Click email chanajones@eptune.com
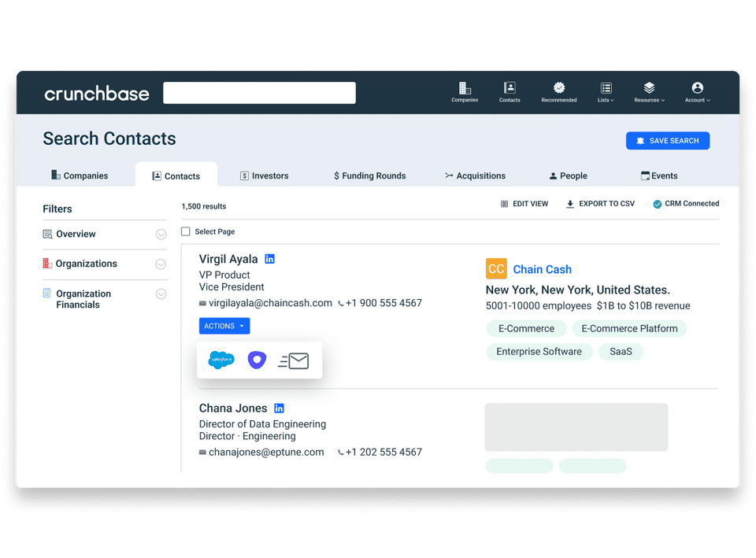Image resolution: width=756 pixels, height=558 pixels. click(x=266, y=453)
